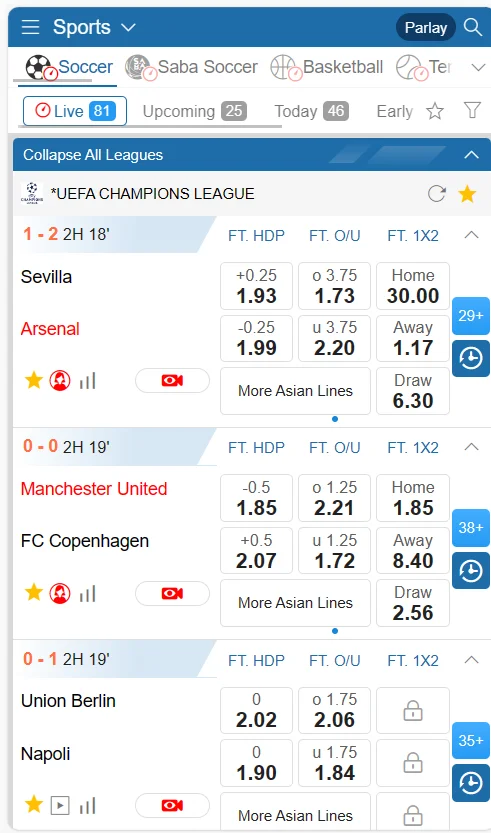Open the hamburger menu

point(30,27)
